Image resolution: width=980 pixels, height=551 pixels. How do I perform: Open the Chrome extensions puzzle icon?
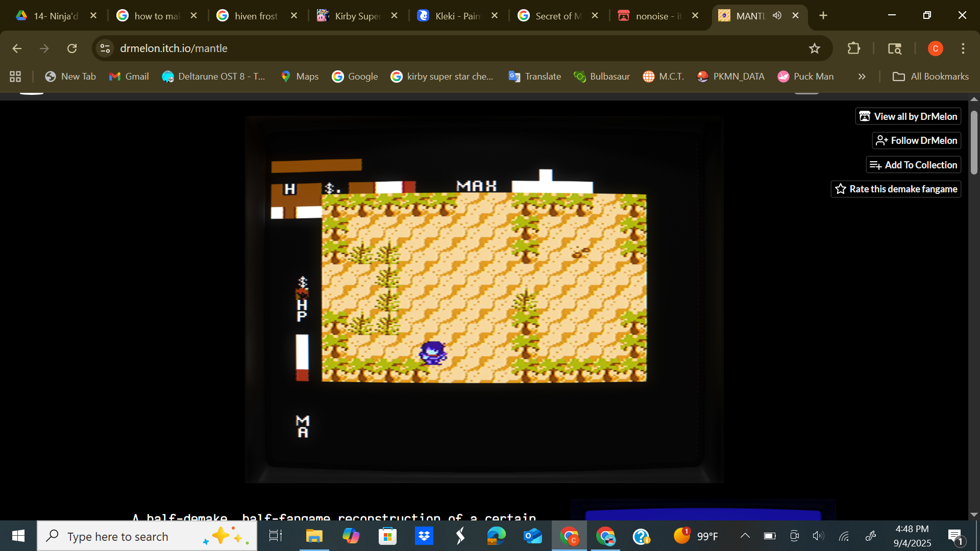click(853, 48)
